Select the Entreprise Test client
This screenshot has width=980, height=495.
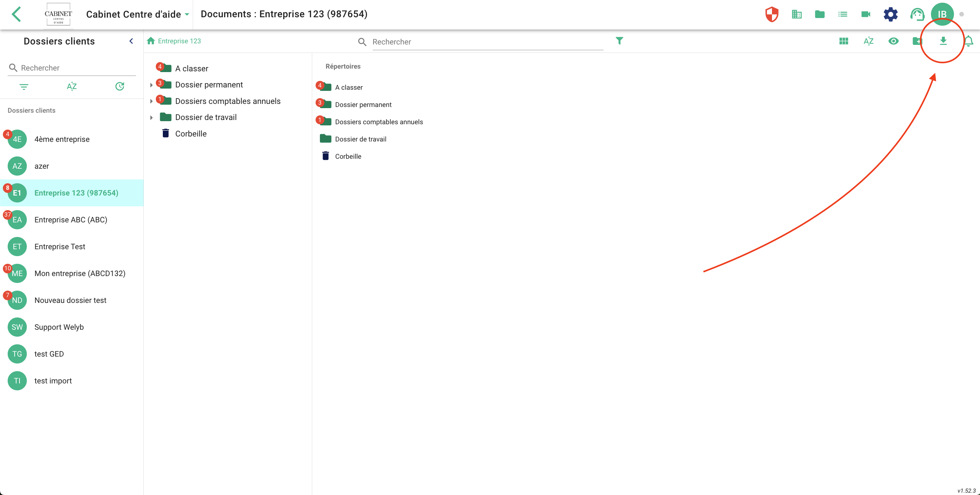[72, 247]
